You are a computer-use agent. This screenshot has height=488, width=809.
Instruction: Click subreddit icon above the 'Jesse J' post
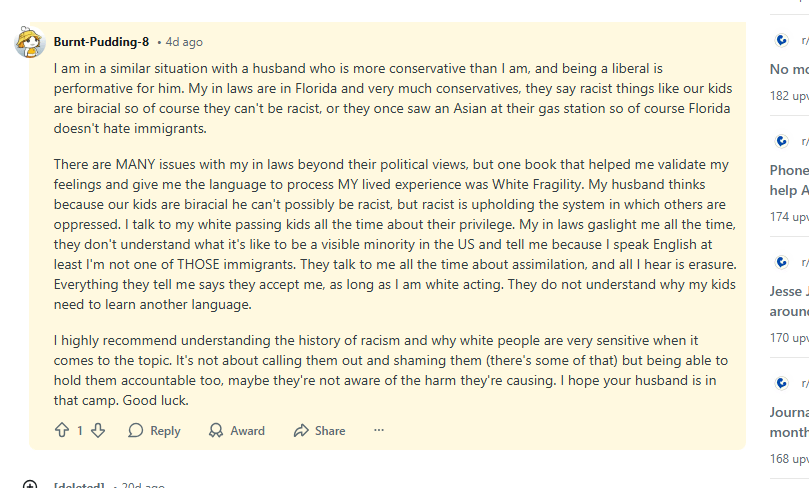pyautogui.click(x=783, y=263)
